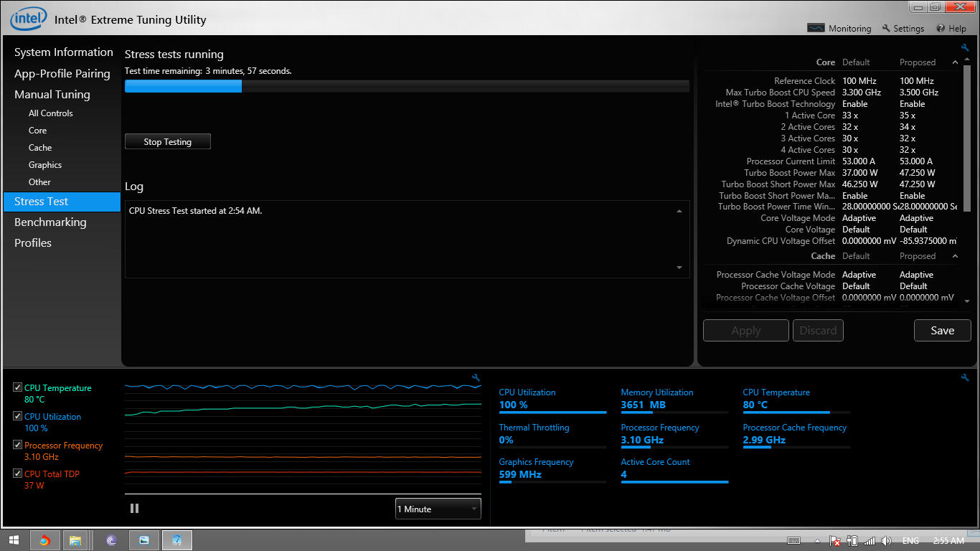Select Manual Tuning section

click(52, 94)
